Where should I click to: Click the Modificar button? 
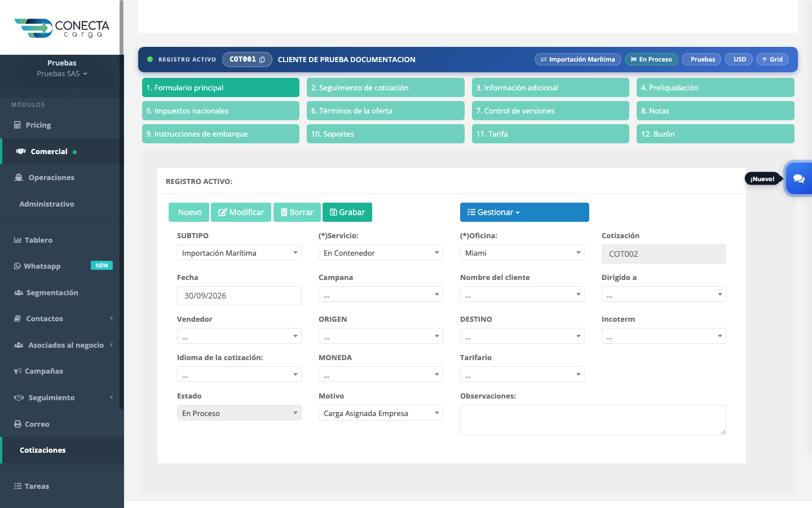click(241, 212)
